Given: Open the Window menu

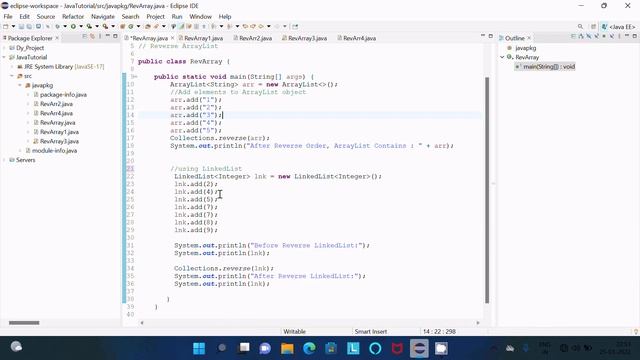Looking at the screenshot, I should tap(200, 16).
